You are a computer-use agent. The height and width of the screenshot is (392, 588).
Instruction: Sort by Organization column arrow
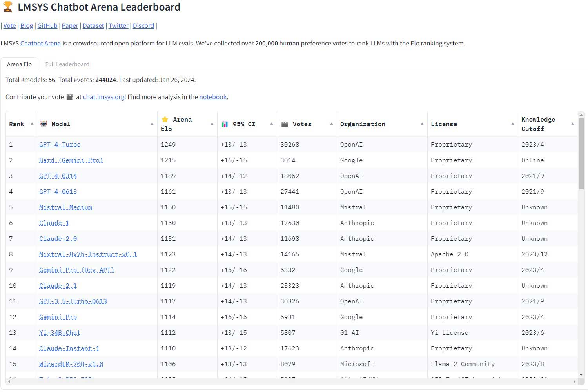[422, 124]
